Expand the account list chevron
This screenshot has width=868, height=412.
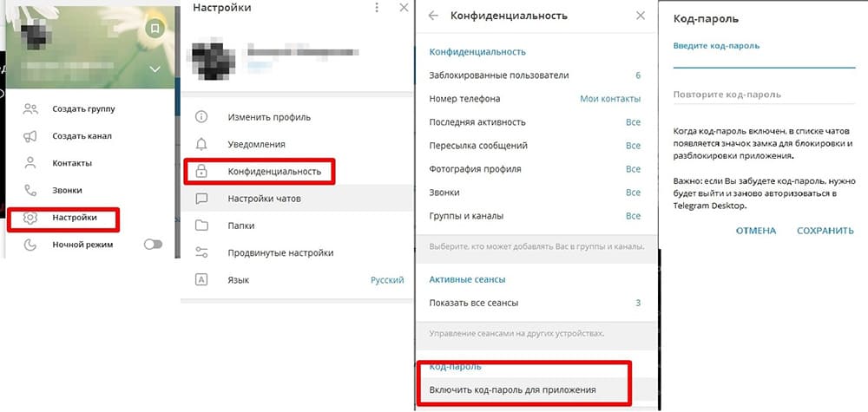click(155, 69)
